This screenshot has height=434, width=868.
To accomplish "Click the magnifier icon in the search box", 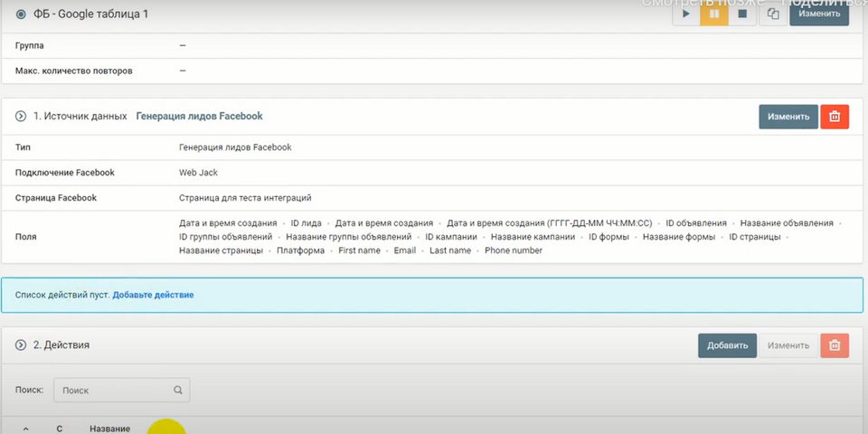I will tap(178, 391).
